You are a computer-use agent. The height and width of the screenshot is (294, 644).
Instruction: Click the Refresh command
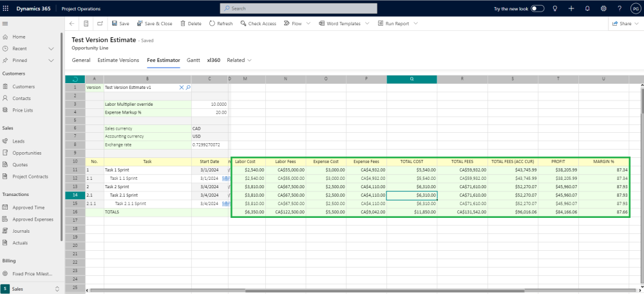coord(221,24)
